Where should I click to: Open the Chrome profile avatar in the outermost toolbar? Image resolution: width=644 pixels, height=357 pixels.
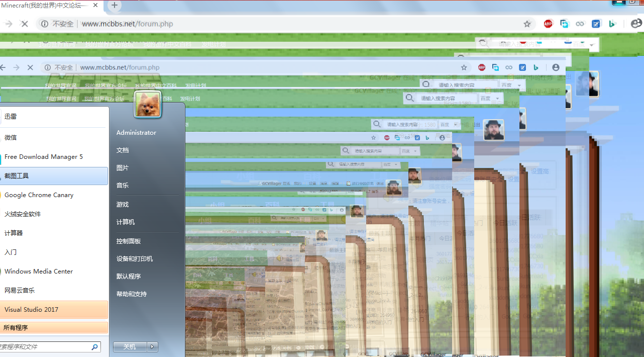pos(636,24)
